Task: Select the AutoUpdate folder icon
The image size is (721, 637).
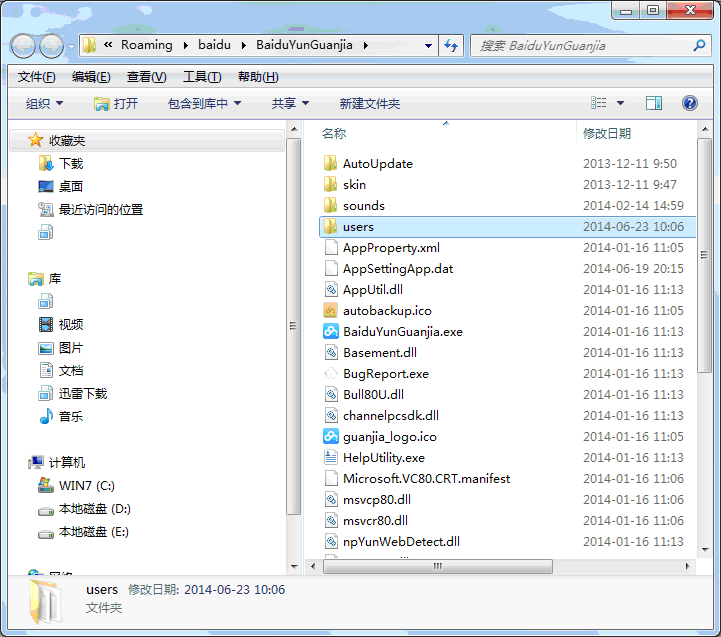Action: [x=330, y=163]
